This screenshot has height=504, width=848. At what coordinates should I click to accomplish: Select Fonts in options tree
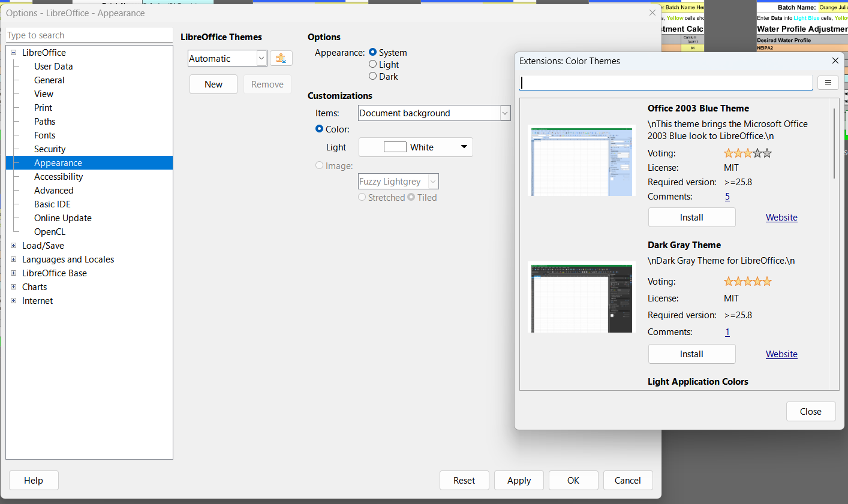tap(44, 135)
